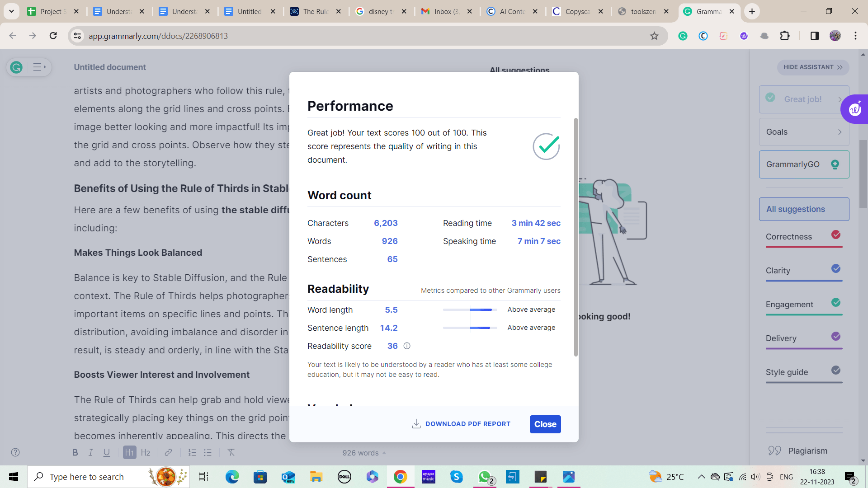Download the PDF report
Image resolution: width=868 pixels, height=488 pixels.
pos(461,424)
